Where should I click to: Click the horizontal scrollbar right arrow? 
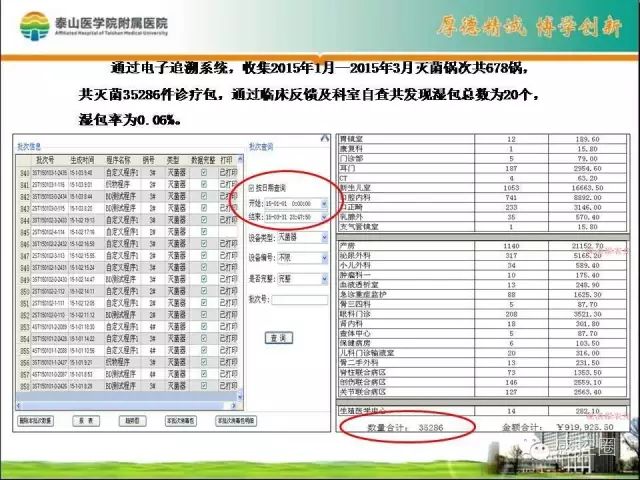click(x=233, y=406)
